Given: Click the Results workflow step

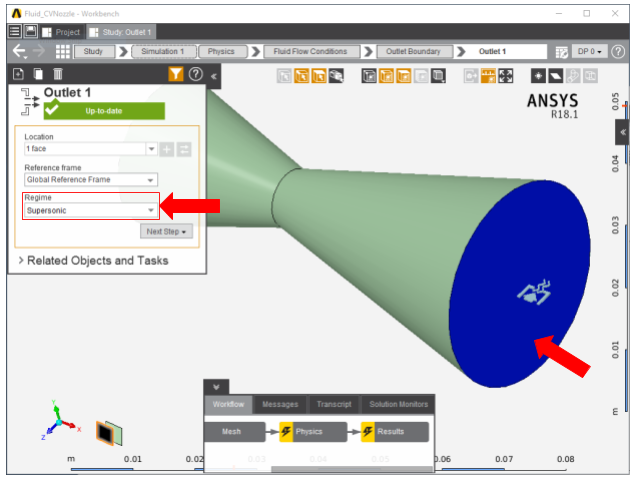Looking at the screenshot, I should pyautogui.click(x=395, y=432).
